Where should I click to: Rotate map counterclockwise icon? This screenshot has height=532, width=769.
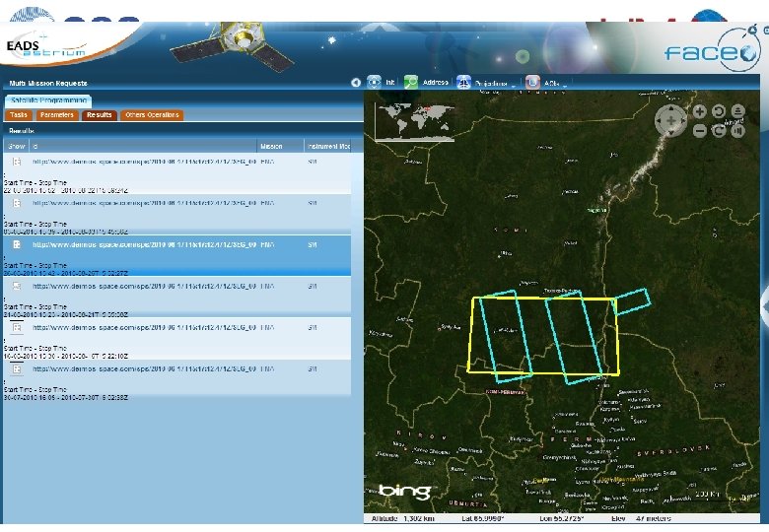pyautogui.click(x=719, y=111)
